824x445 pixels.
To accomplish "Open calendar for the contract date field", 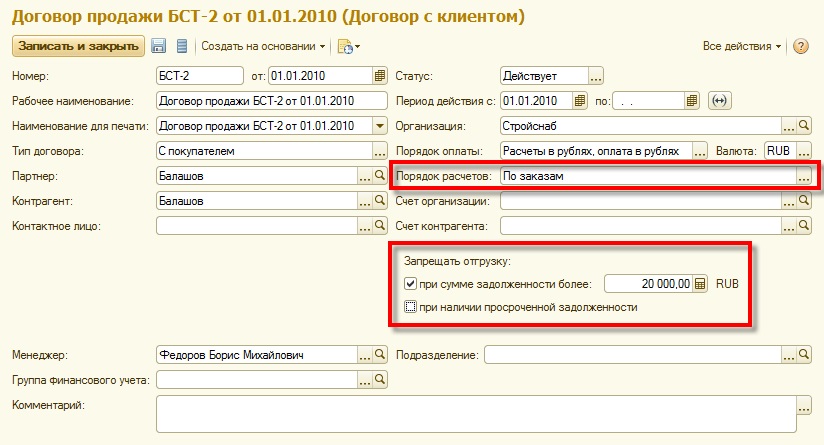I will pyautogui.click(x=380, y=76).
